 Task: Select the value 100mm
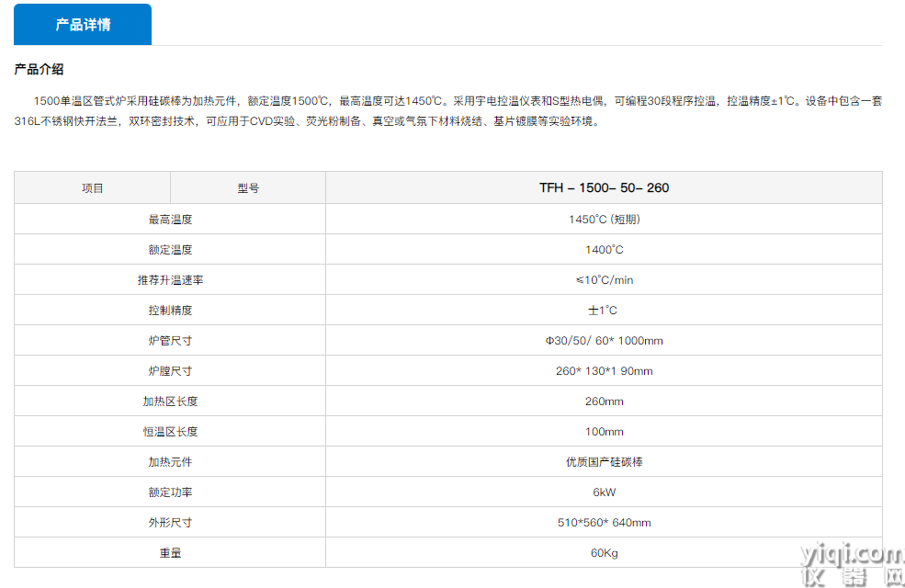(x=604, y=432)
